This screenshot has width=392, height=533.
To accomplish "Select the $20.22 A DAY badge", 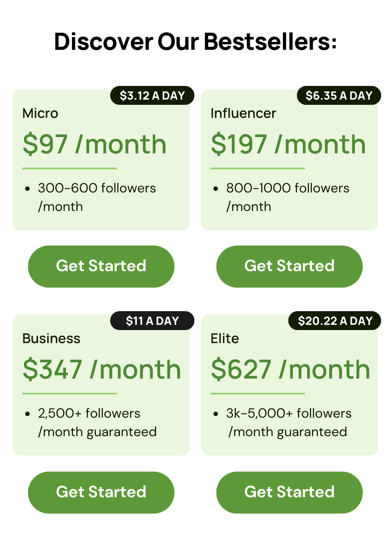I will pos(335,321).
